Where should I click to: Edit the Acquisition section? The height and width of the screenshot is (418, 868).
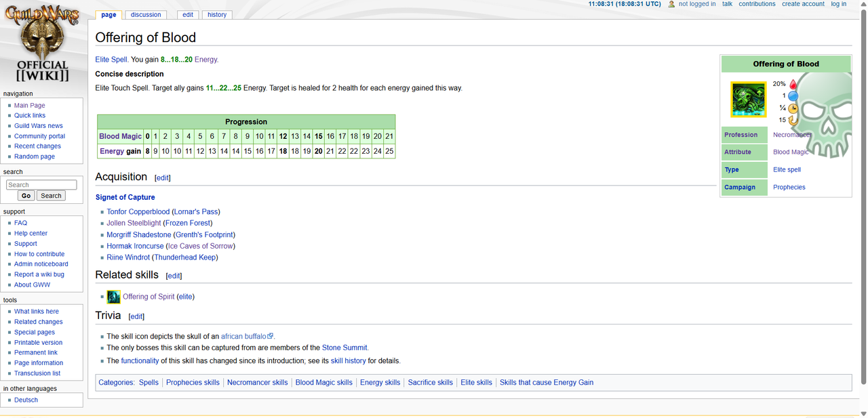163,178
